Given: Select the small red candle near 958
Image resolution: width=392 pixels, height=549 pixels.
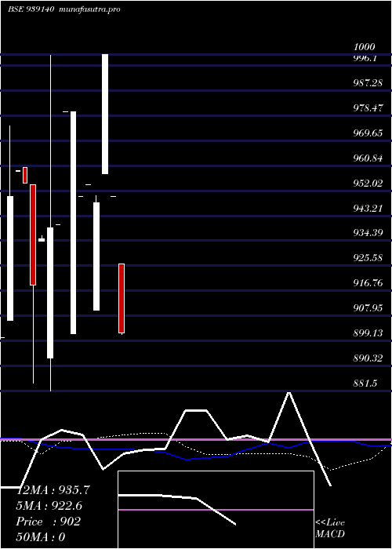Looking at the screenshot, I should coord(25,175).
